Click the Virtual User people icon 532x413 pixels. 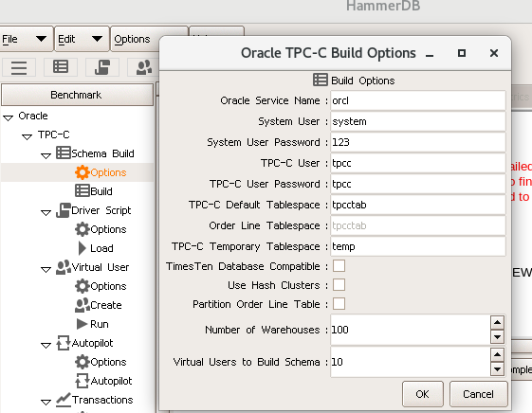click(x=64, y=267)
